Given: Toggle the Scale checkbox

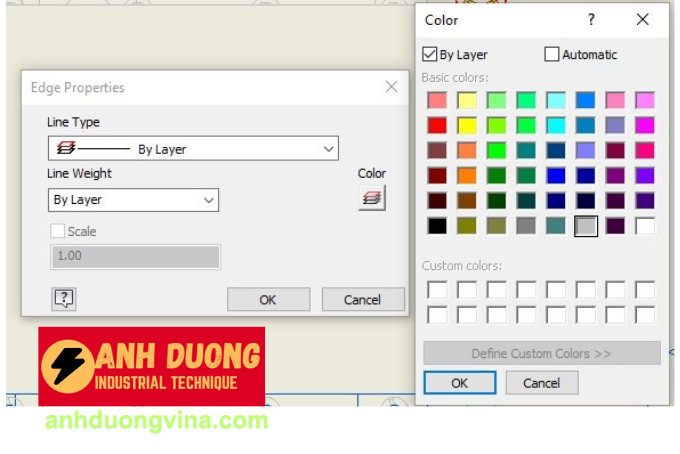Looking at the screenshot, I should (58, 231).
